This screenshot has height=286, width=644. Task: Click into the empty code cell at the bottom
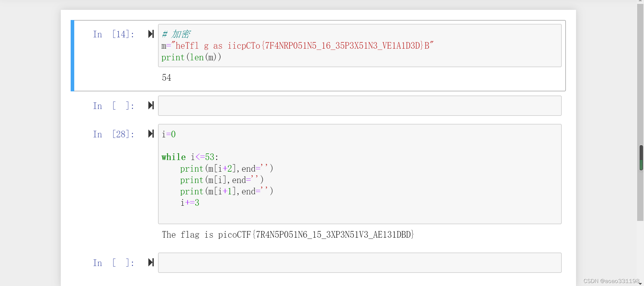(360, 263)
